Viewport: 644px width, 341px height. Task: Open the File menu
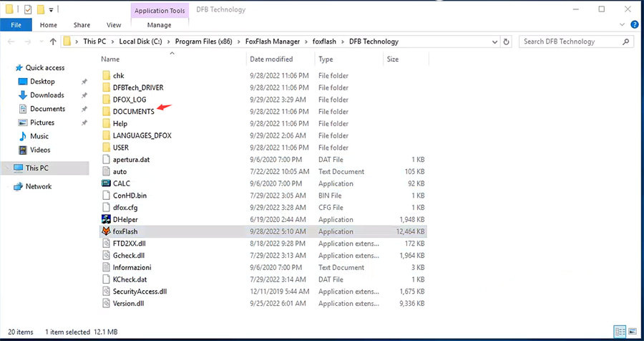(16, 25)
